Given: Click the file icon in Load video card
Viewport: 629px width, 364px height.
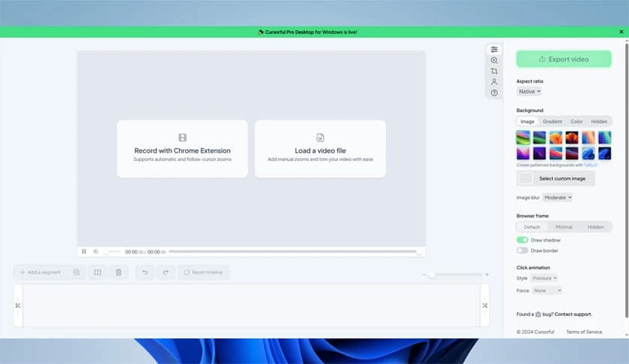Looking at the screenshot, I should [320, 138].
